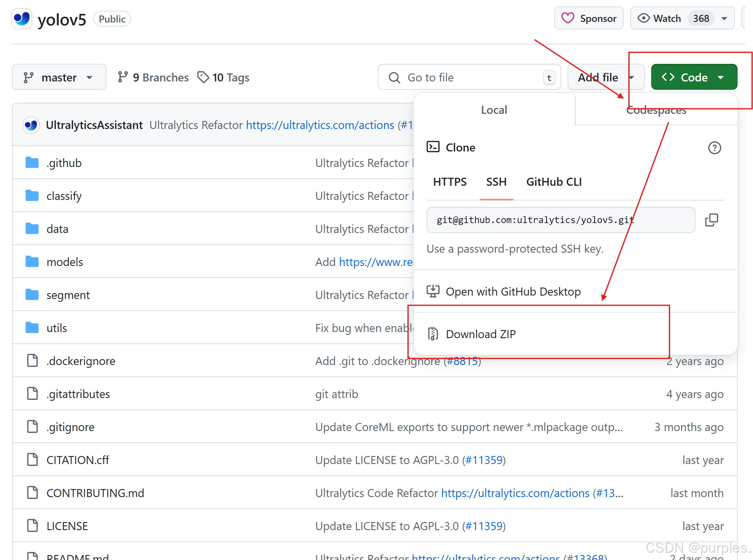The height and width of the screenshot is (560, 753).
Task: Select the SSH clone tab
Action: [x=496, y=182]
